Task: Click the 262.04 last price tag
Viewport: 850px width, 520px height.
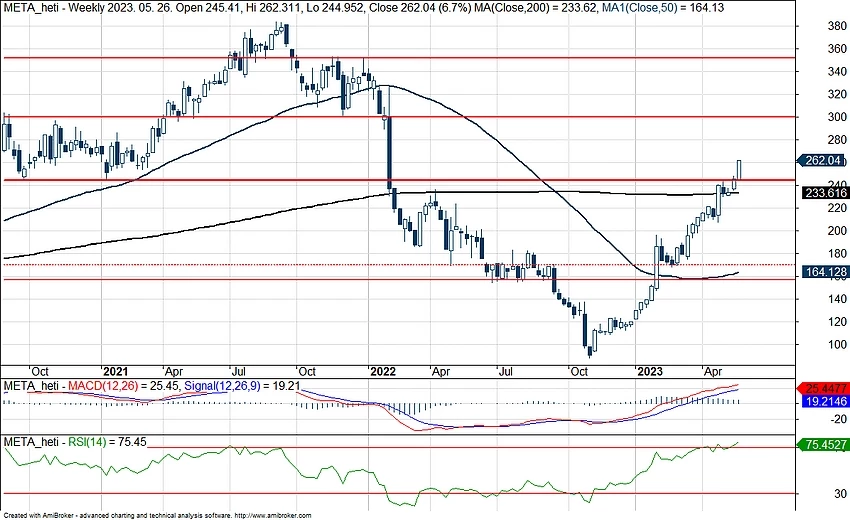Action: [x=822, y=161]
